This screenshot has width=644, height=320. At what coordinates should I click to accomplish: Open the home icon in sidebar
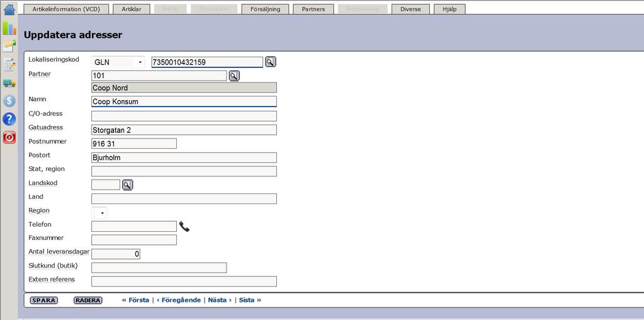point(9,9)
